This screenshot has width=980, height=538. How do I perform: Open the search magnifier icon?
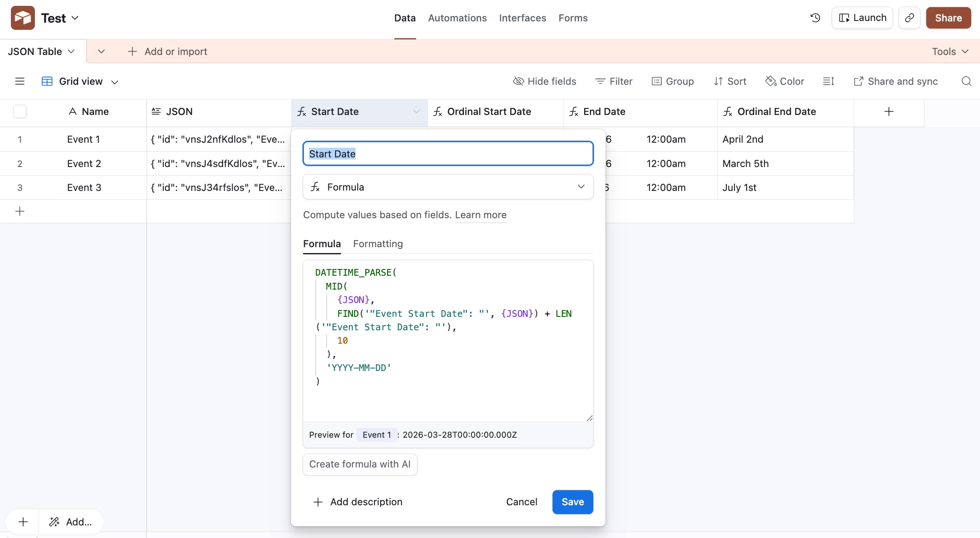(x=966, y=81)
